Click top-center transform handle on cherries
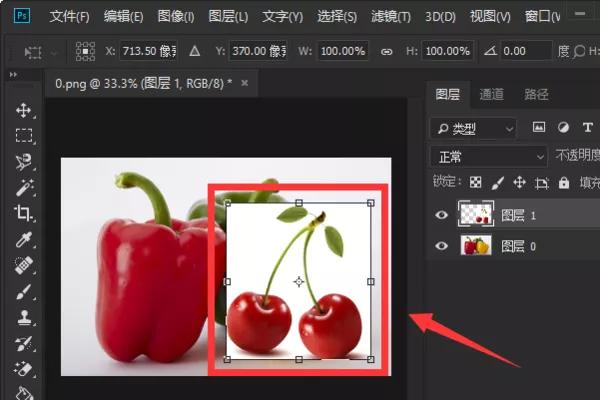 coord(299,203)
